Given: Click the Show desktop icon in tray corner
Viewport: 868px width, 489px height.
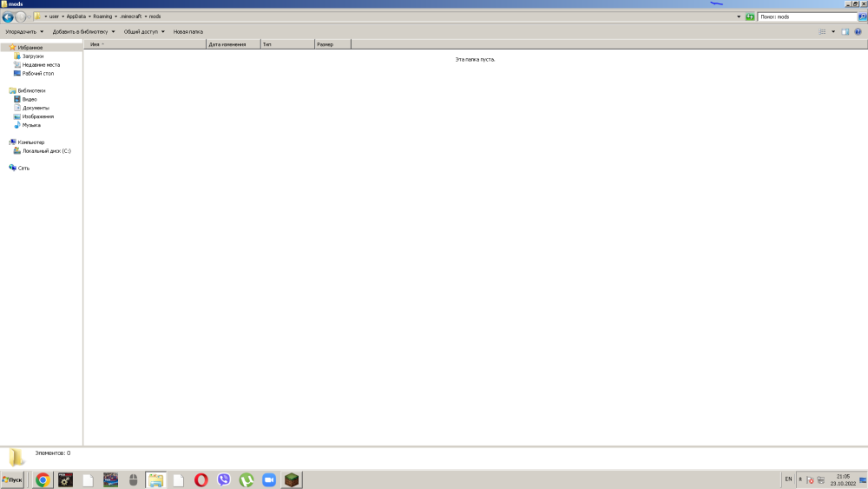Looking at the screenshot, I should [863, 480].
